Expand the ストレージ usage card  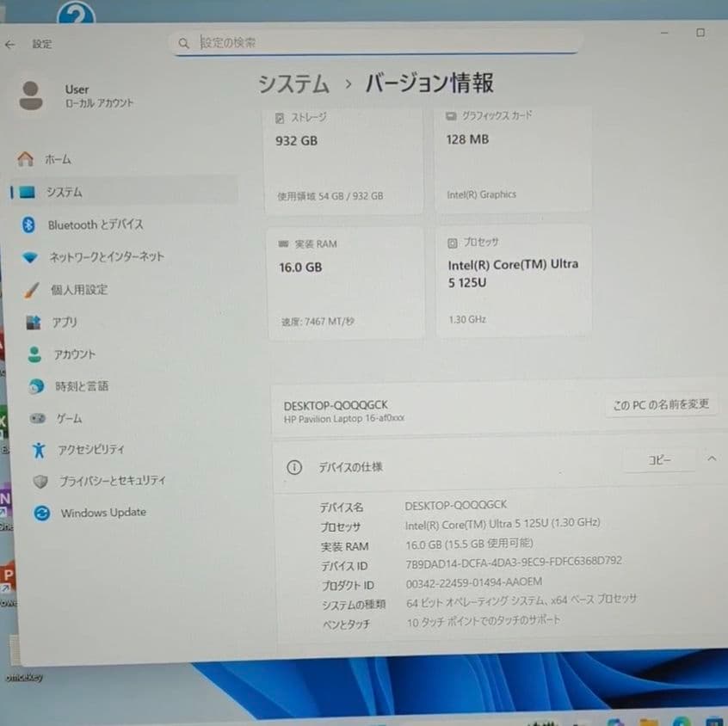click(x=344, y=159)
